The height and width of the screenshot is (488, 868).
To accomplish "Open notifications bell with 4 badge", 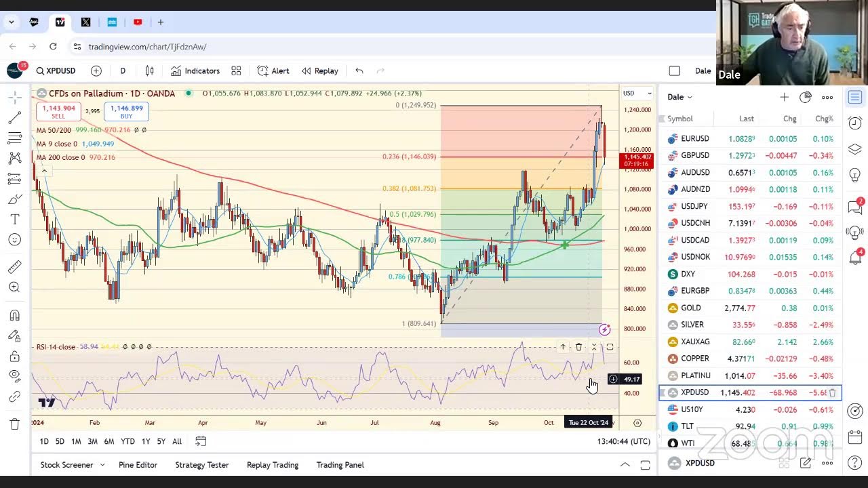I will tap(855, 258).
